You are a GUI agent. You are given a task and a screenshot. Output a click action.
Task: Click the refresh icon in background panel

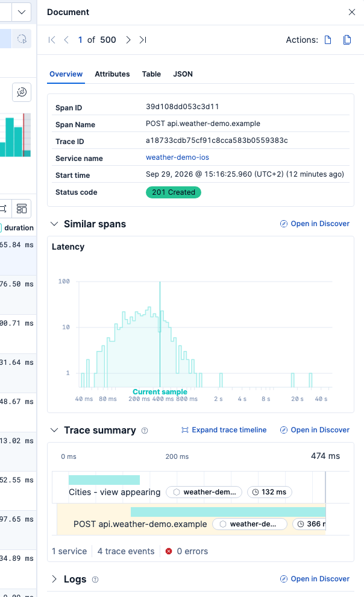22,39
